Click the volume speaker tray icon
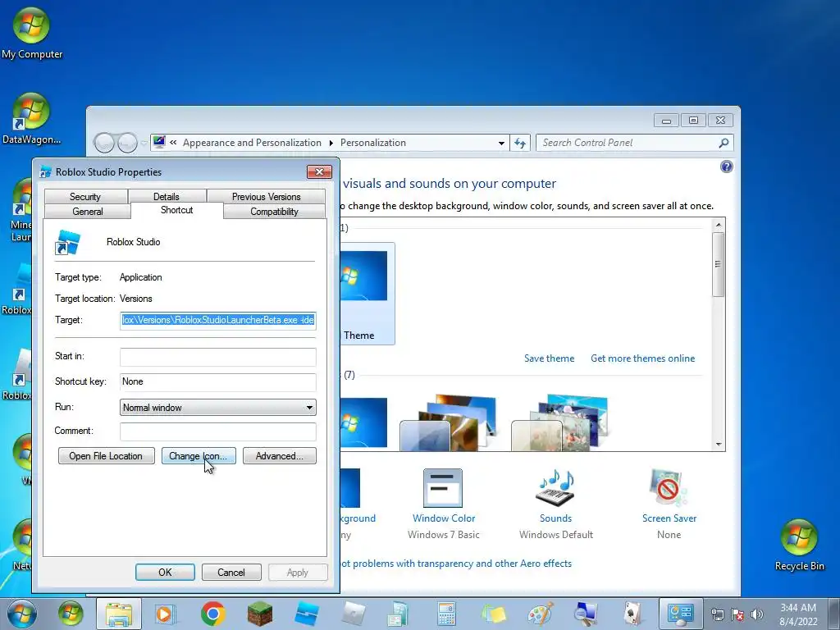 (757, 614)
